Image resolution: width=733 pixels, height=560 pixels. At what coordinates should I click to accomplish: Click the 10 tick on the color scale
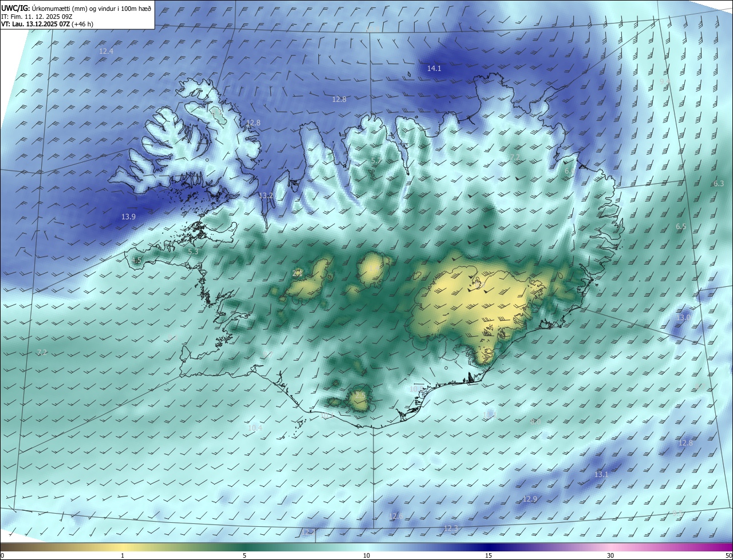click(x=366, y=555)
